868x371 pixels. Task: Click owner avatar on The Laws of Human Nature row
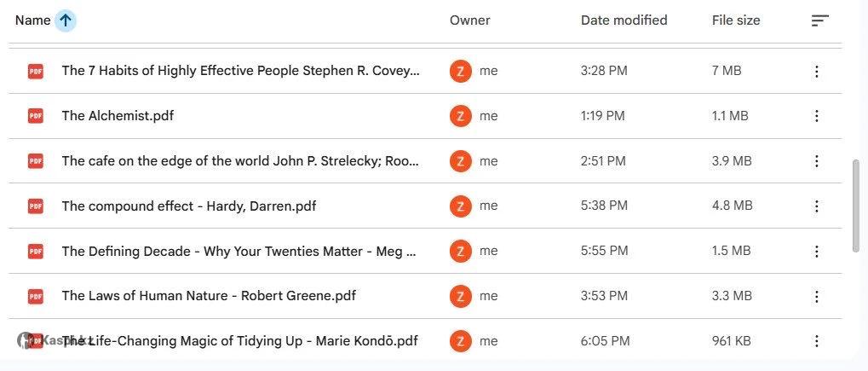[x=460, y=296]
